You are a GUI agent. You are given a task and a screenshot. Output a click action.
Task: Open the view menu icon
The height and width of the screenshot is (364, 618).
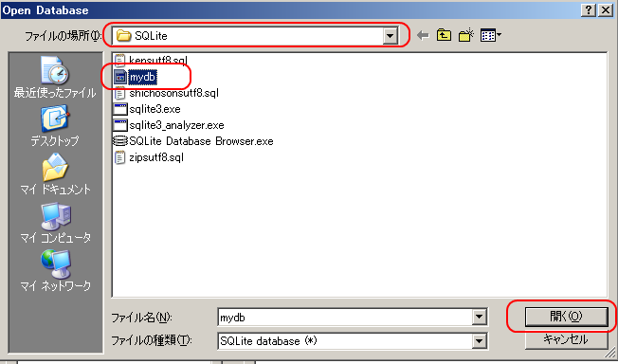tap(491, 35)
